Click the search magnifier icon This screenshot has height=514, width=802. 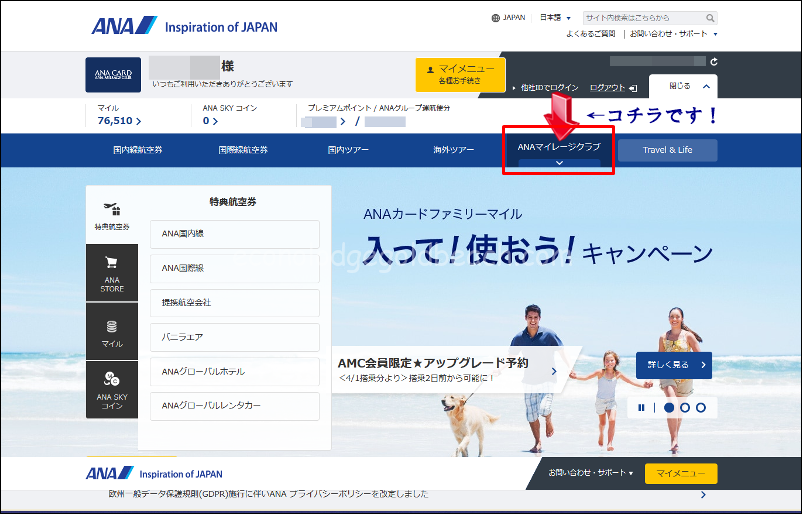710,18
